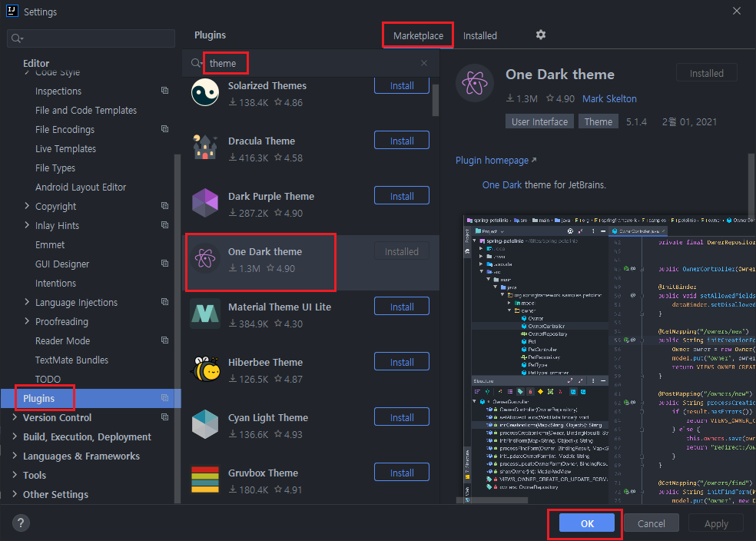Expand the Tools section
This screenshot has width=756, height=541.
pyautogui.click(x=15, y=475)
